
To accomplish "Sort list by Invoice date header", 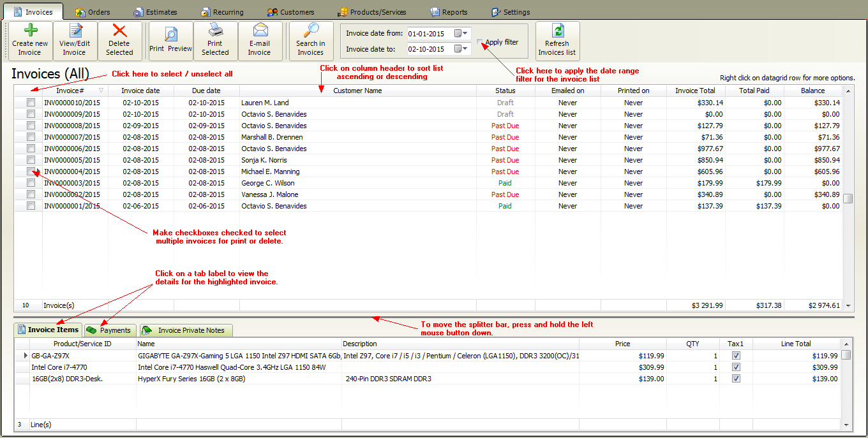I will 140,91.
